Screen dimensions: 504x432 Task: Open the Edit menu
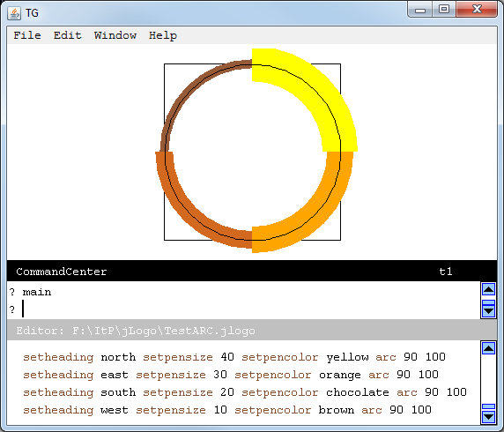68,35
